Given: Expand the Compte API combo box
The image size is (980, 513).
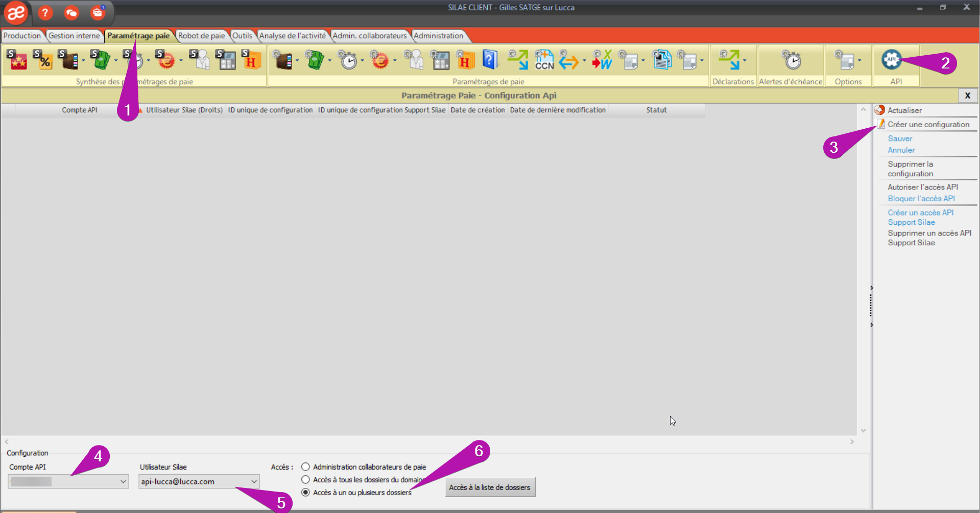Looking at the screenshot, I should click(x=123, y=481).
